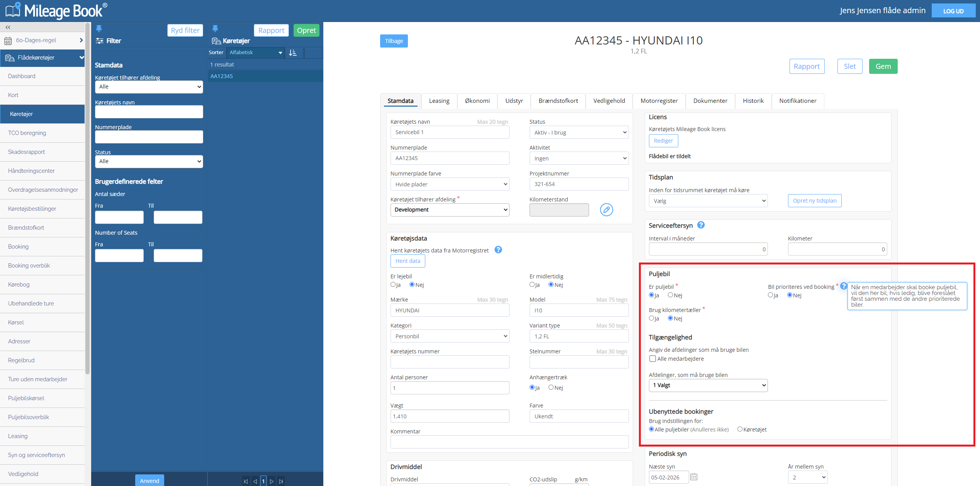The height and width of the screenshot is (486, 980).
Task: Open TCO beregning in sidebar
Action: tap(42, 133)
